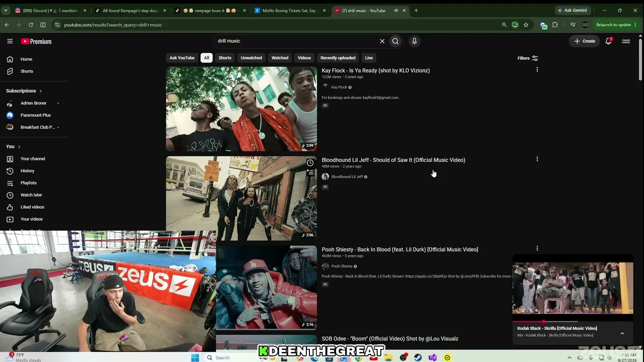Switch to the Discord browser tab
This screenshot has width=644, height=362.
[x=50, y=11]
